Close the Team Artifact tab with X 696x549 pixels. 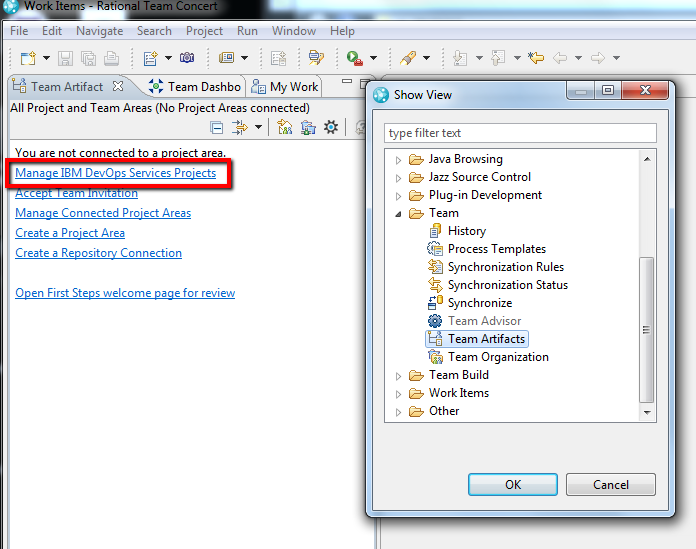tap(118, 86)
